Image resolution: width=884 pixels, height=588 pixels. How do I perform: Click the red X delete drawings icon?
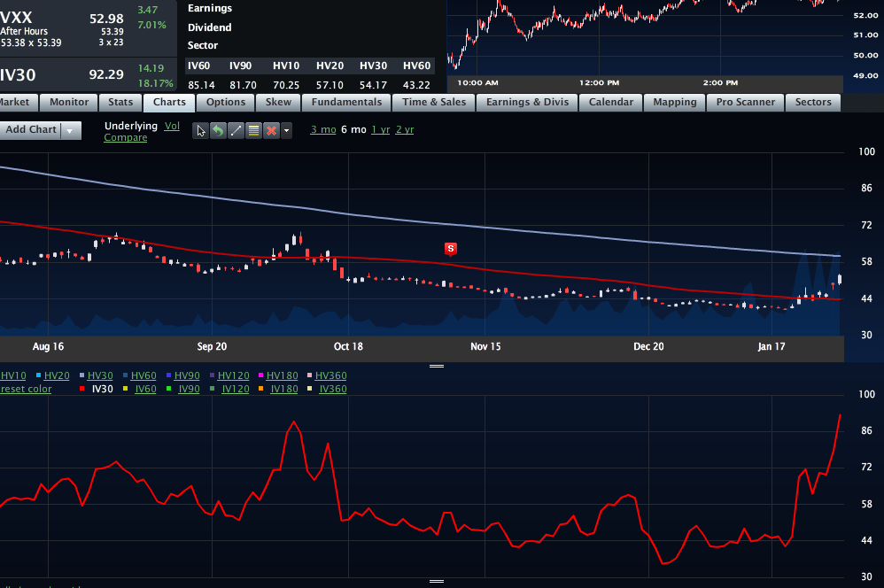(x=271, y=130)
